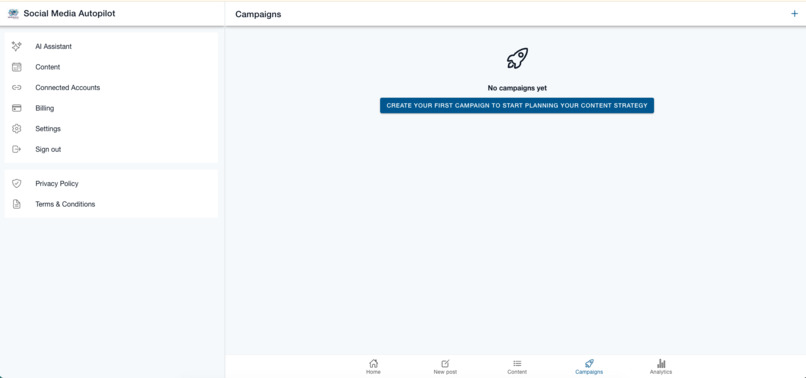Click the Content list icon in bottom bar
Screen dimensions: 806x378
pos(517,364)
